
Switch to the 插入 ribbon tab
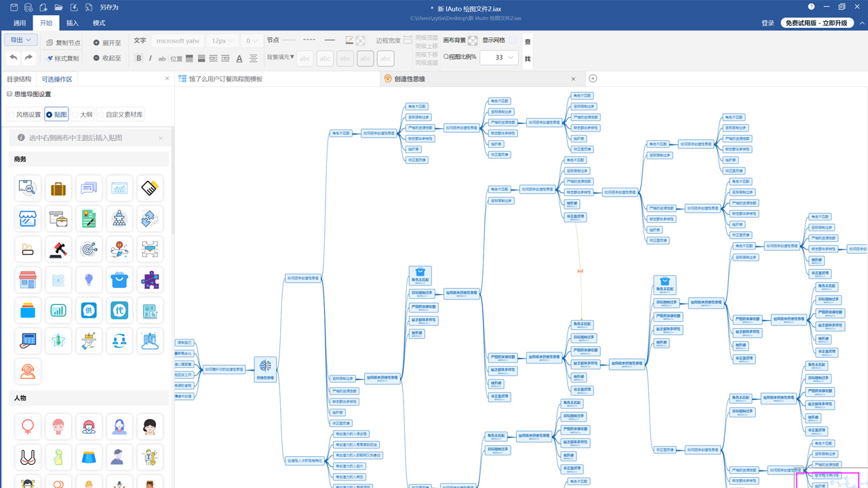pos(73,23)
